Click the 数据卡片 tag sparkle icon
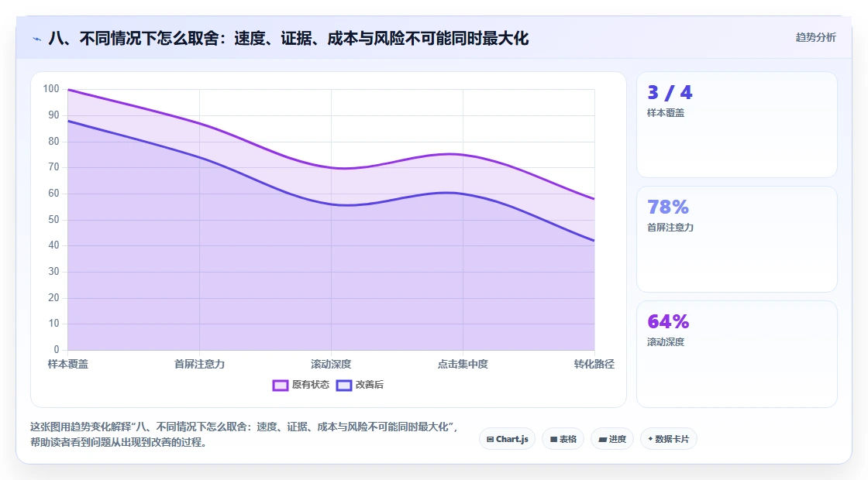Screen dimensions: 868x480 [x=650, y=439]
